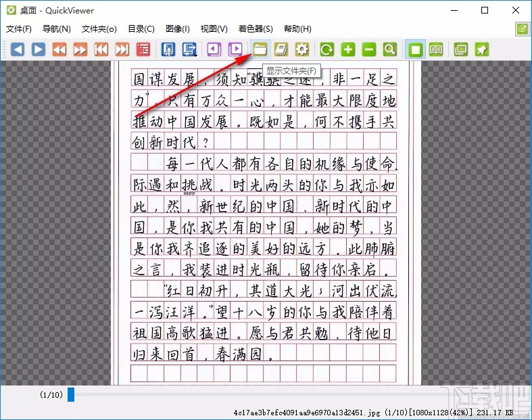This screenshot has width=532, height=420.
Task: Jump to last image with orange skip-end icon
Action: [x=122, y=49]
